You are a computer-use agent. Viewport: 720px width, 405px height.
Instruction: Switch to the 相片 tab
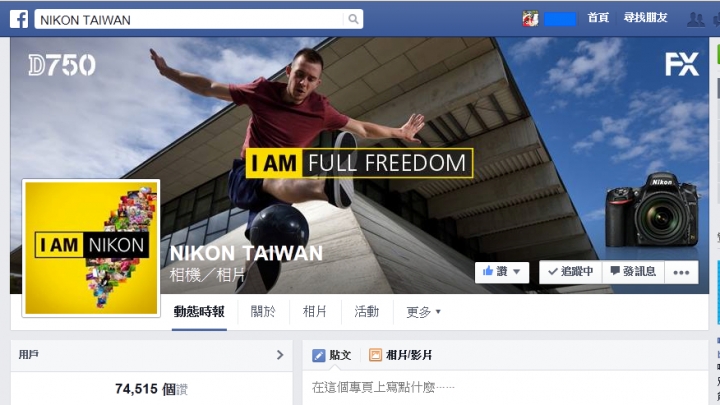pos(315,312)
